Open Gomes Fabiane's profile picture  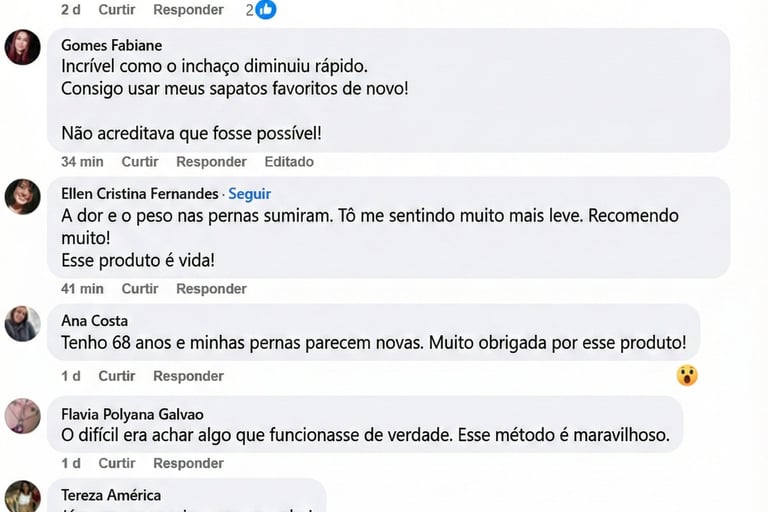[x=23, y=47]
